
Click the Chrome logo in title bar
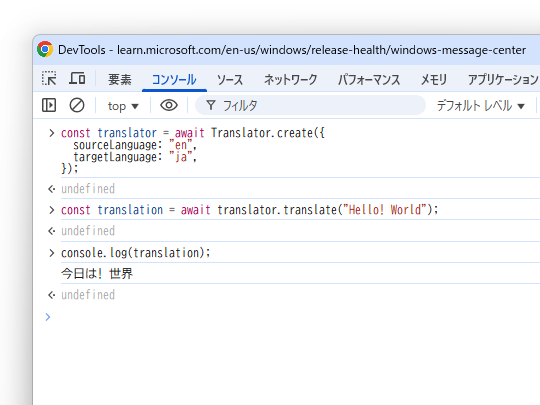point(45,49)
